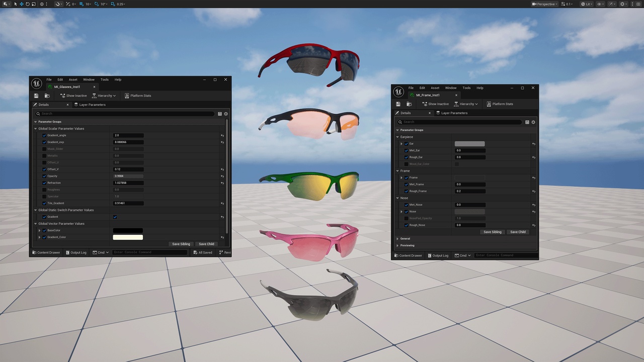The image size is (644, 362).
Task: Activate the Rotate gizmo tool in viewport
Action: click(x=28, y=4)
